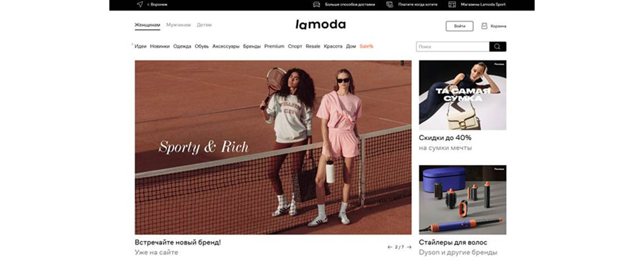Open the Бренды menu category

pos(252,47)
